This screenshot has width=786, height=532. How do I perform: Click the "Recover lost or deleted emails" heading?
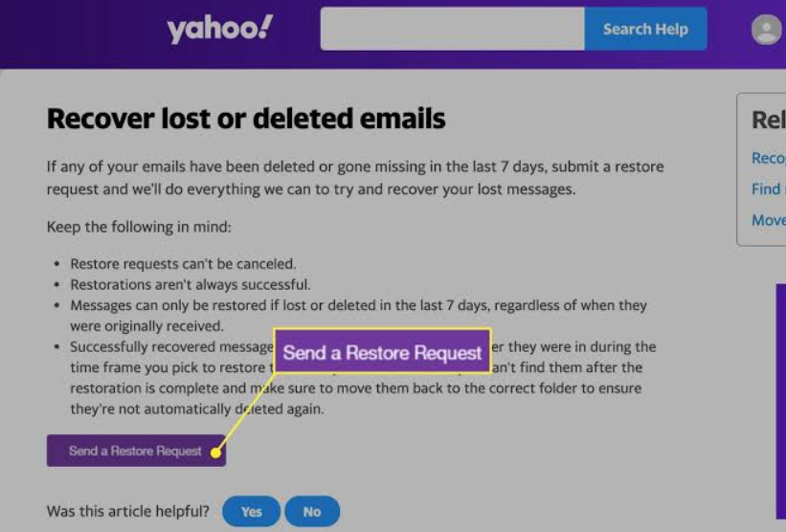246,119
